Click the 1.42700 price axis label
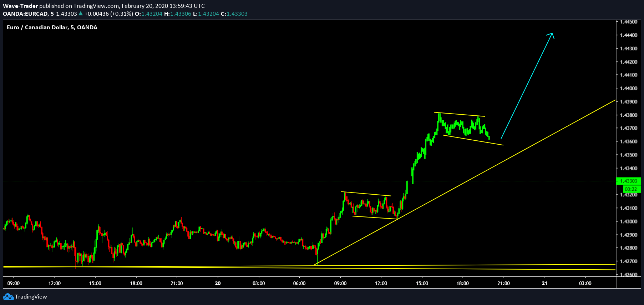This screenshot has height=305, width=644. click(629, 261)
